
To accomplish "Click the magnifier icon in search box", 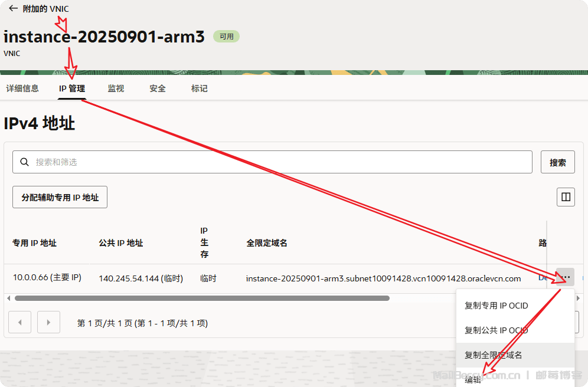I will coord(25,162).
